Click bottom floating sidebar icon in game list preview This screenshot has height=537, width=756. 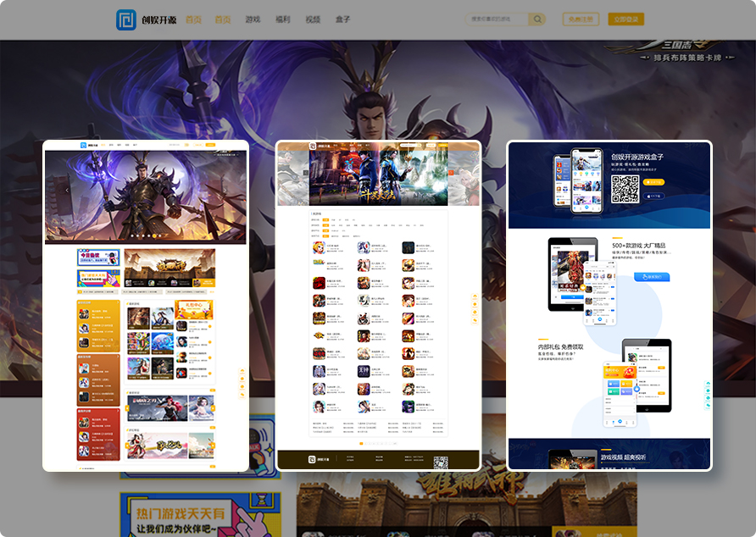pos(475,320)
